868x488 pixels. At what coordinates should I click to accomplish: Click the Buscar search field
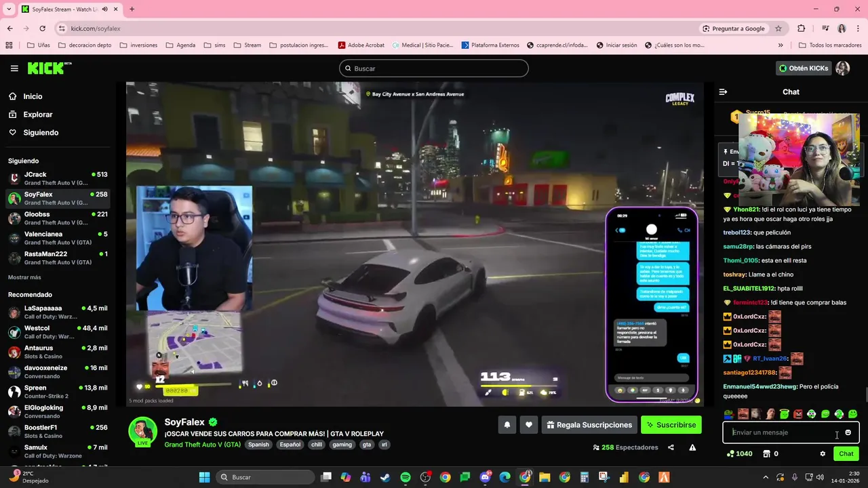coord(433,68)
